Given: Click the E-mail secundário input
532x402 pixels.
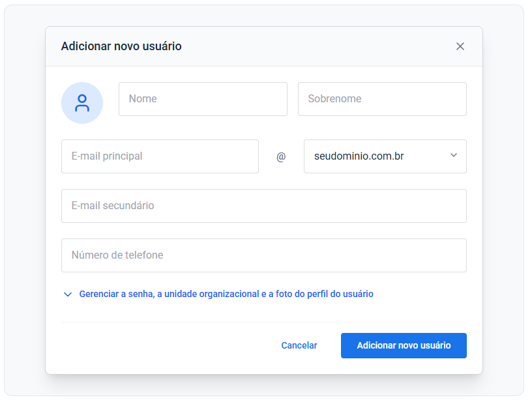Looking at the screenshot, I should coord(263,206).
